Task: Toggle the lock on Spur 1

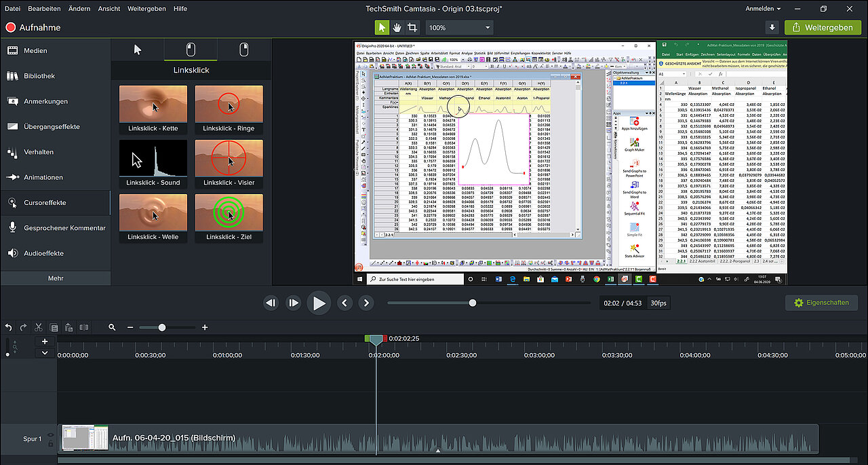Action: (x=50, y=443)
